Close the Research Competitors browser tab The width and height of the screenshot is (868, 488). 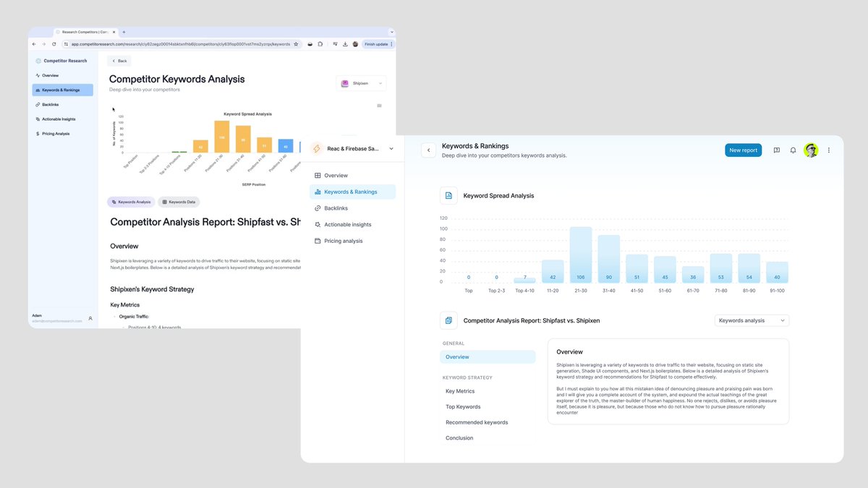tap(114, 32)
